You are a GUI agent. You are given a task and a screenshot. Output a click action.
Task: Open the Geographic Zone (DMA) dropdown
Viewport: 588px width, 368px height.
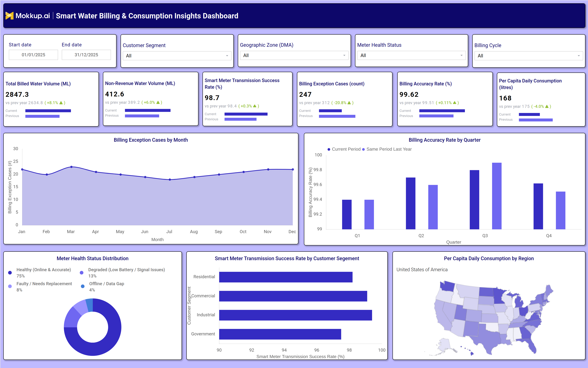(x=294, y=56)
